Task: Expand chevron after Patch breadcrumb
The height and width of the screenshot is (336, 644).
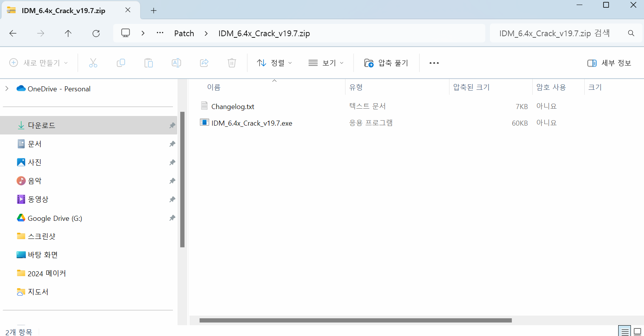Action: [x=206, y=34]
